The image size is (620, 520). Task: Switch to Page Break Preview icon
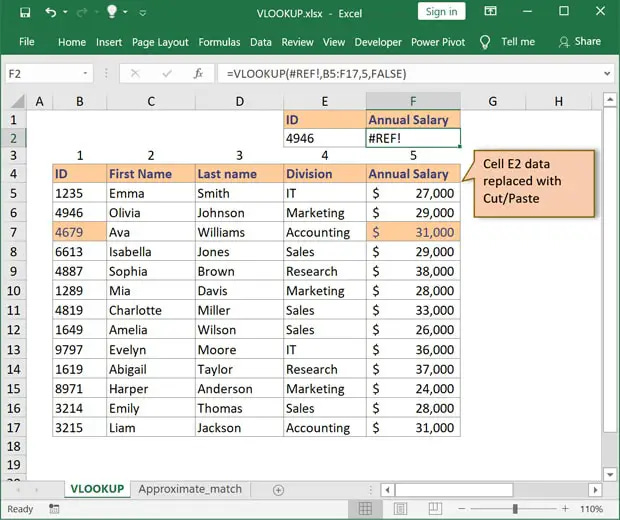pyautogui.click(x=435, y=509)
